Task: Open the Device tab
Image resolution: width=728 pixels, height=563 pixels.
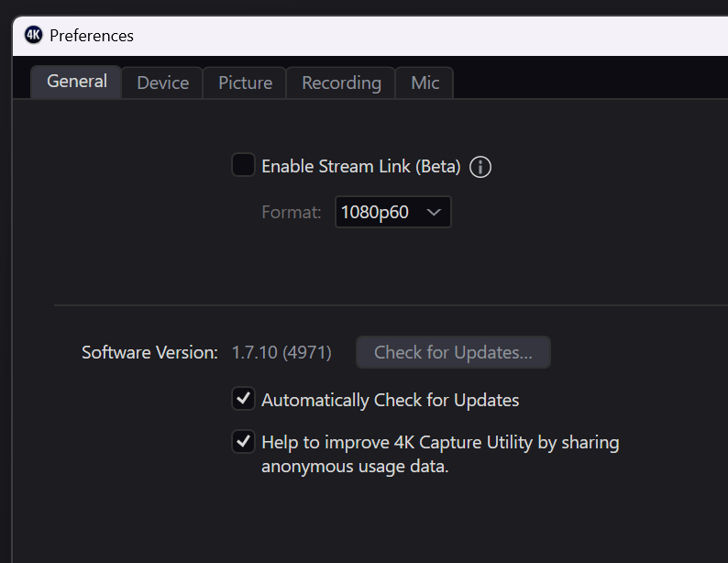Action: point(162,83)
